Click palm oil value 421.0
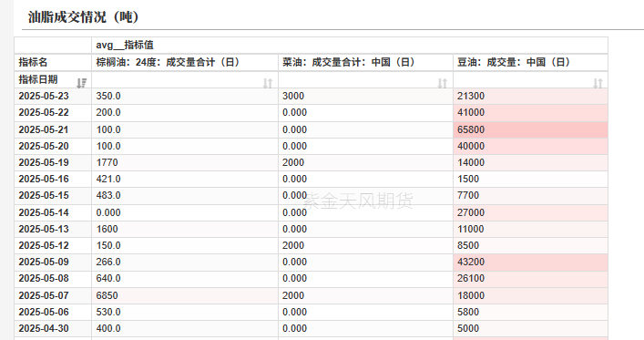Viewport: 644px width, 340px height. click(x=108, y=180)
